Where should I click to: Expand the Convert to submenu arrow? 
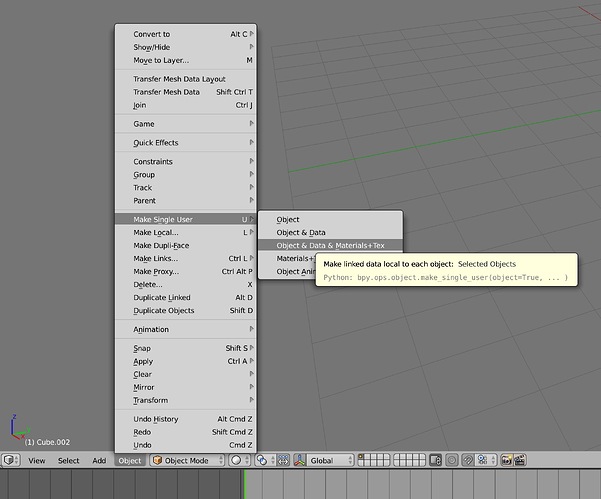[x=251, y=34]
